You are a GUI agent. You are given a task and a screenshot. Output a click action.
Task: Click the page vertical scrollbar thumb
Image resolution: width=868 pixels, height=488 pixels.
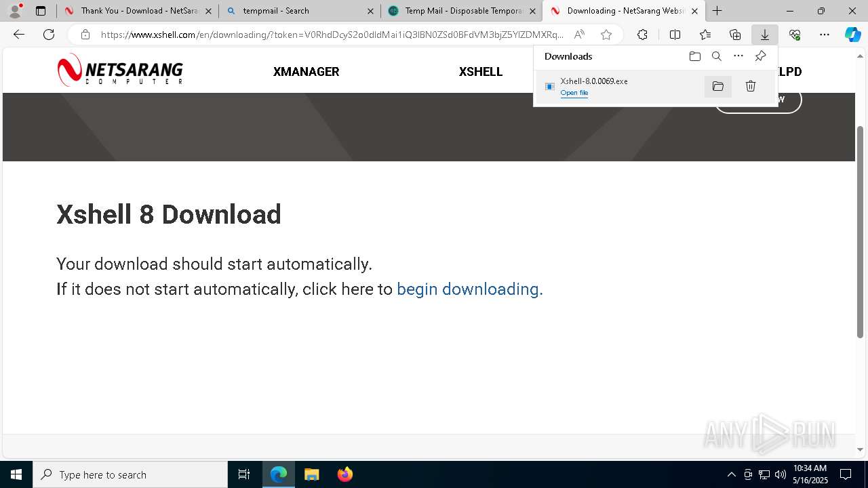[x=861, y=232]
